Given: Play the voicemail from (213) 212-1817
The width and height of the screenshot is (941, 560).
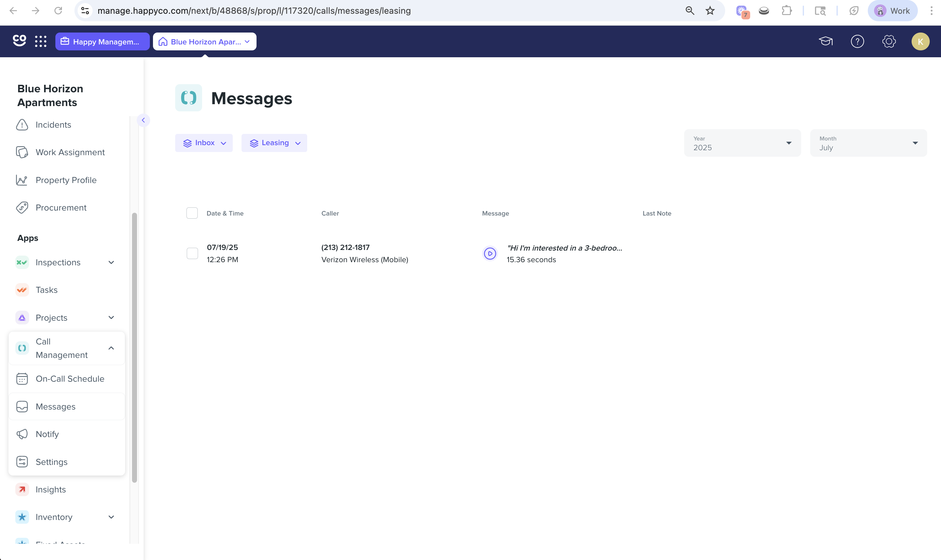Looking at the screenshot, I should (490, 254).
